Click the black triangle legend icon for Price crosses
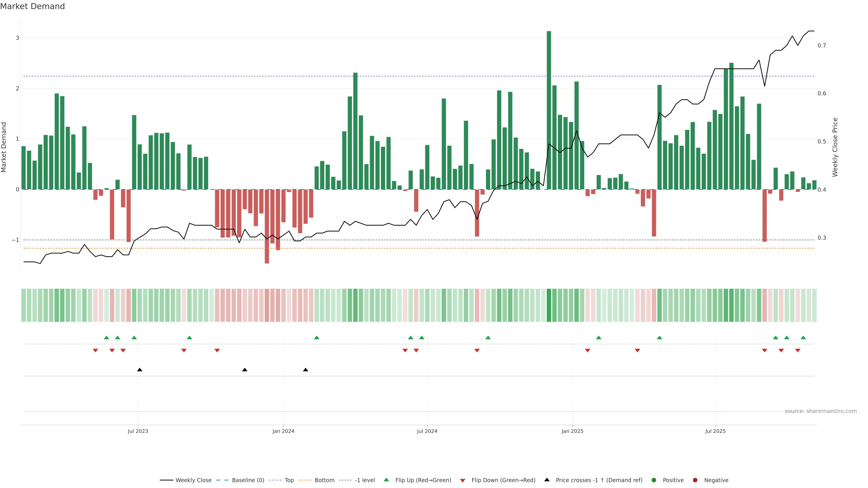 (547, 480)
